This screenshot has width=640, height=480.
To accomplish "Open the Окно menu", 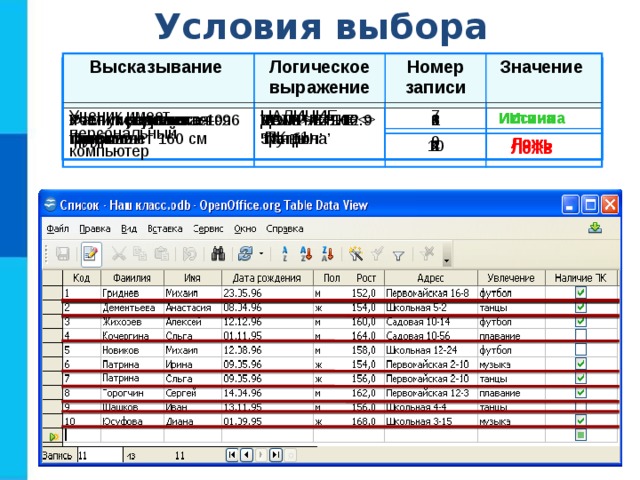I will pos(245,229).
